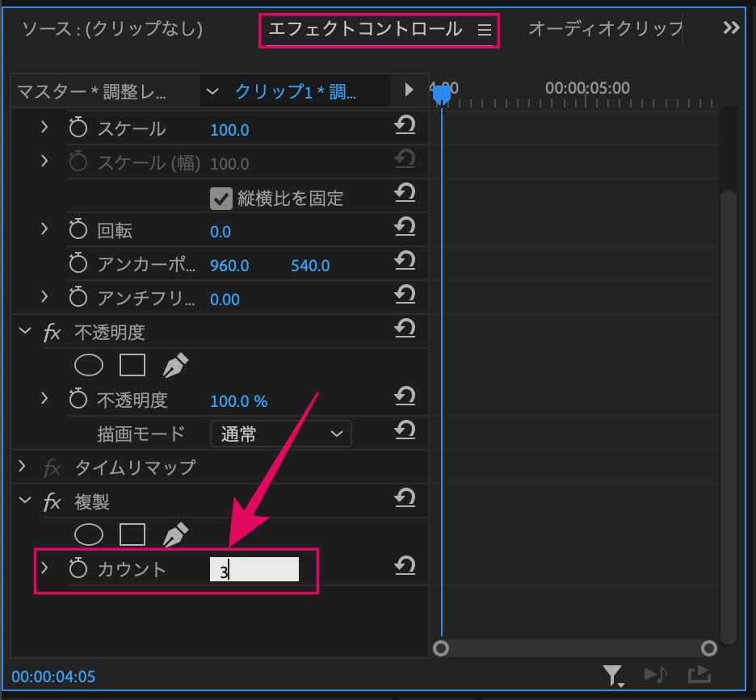Click the vertical scrollbar of the panel
756x700 pixels.
[728, 417]
